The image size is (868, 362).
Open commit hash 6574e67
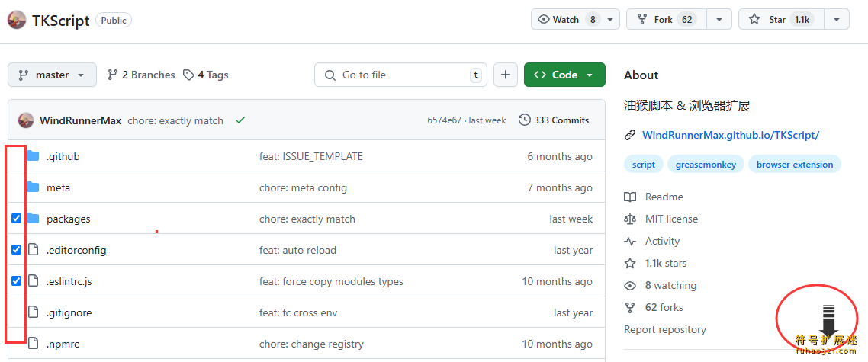pos(444,120)
